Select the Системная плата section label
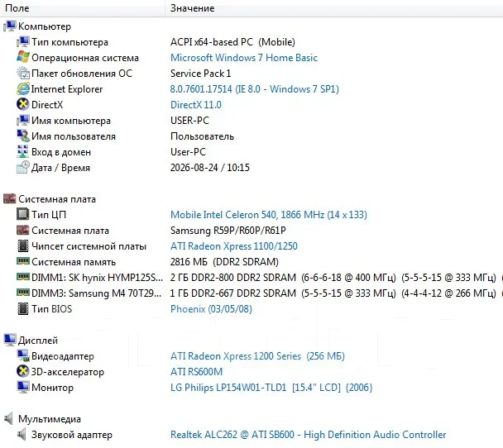 [x=57, y=199]
